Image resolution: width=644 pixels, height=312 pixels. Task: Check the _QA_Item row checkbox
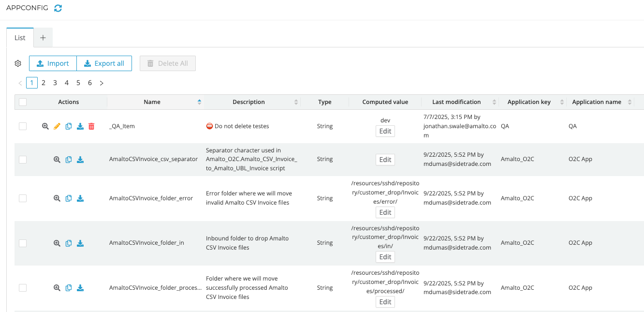[x=22, y=126]
